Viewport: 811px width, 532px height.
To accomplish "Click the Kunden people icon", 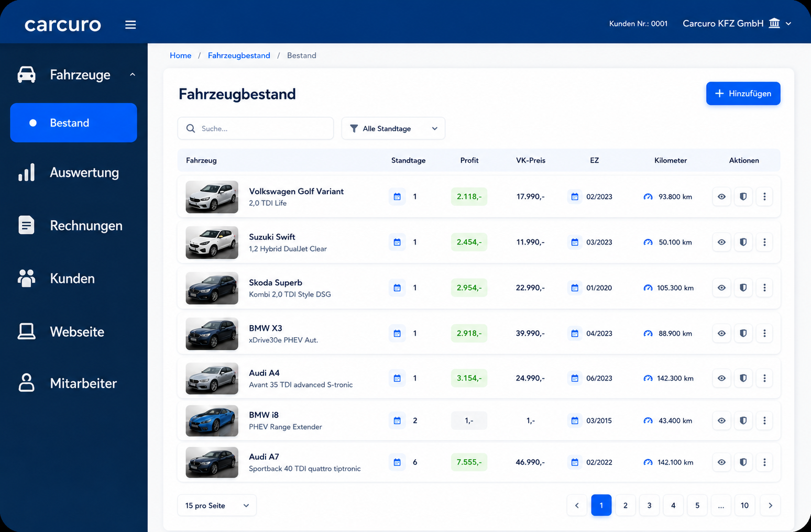I will coord(27,278).
